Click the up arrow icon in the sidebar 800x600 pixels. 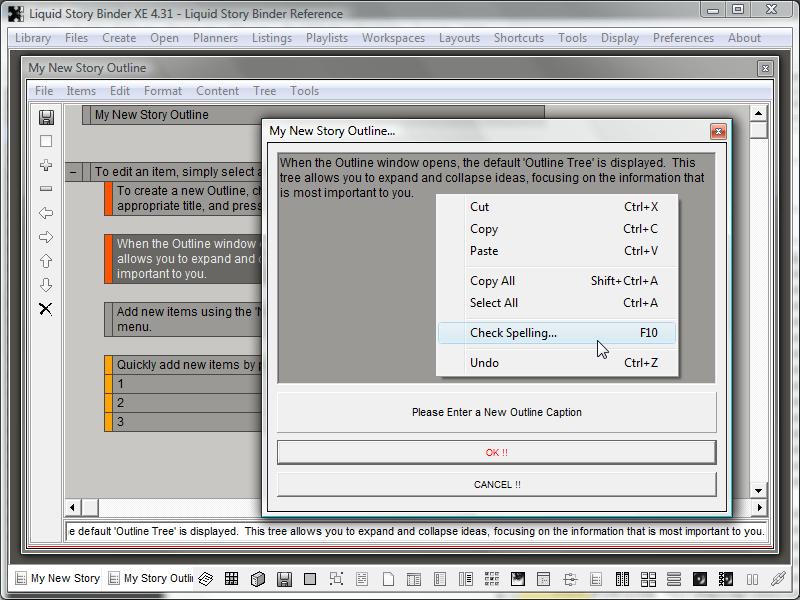46,261
